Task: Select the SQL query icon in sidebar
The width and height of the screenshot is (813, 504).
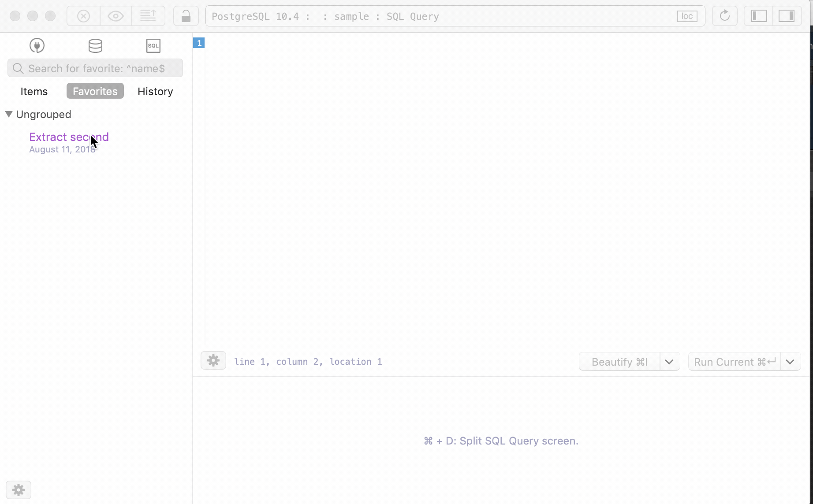Action: 153,45
